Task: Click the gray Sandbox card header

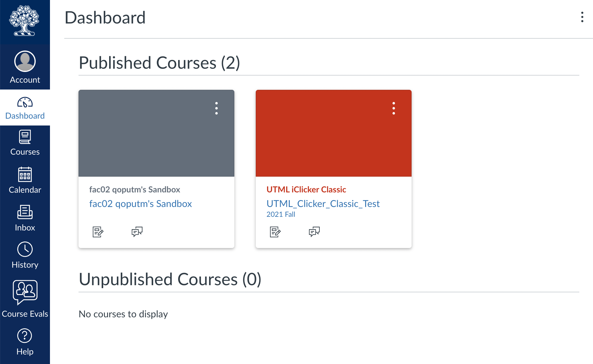Action: [156, 133]
